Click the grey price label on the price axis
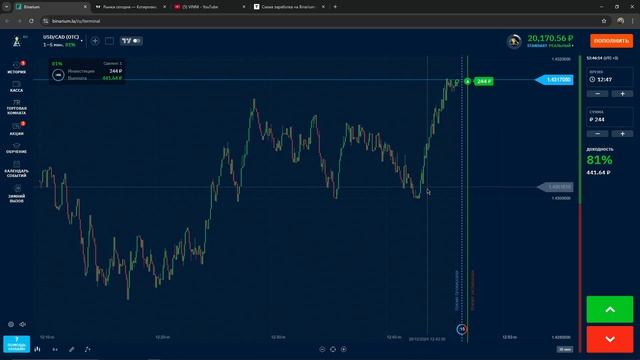 coord(555,187)
